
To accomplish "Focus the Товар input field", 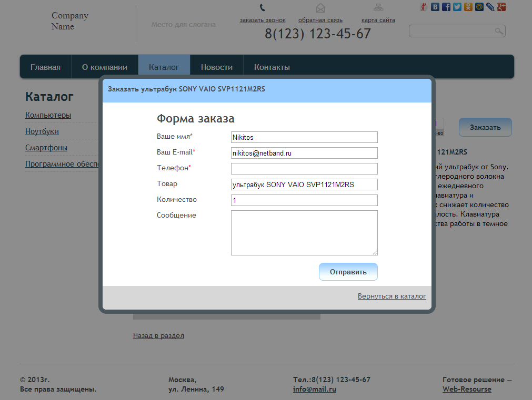I will click(304, 184).
